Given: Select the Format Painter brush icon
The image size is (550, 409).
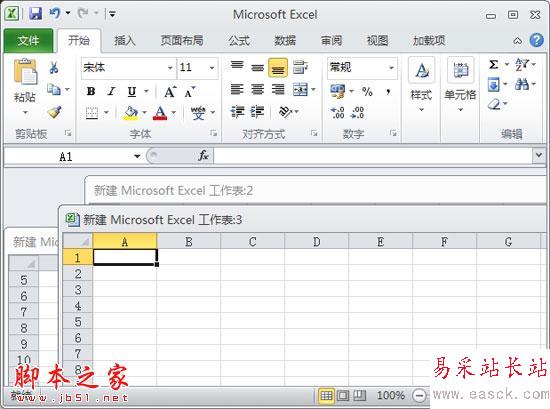Looking at the screenshot, I should click(54, 112).
